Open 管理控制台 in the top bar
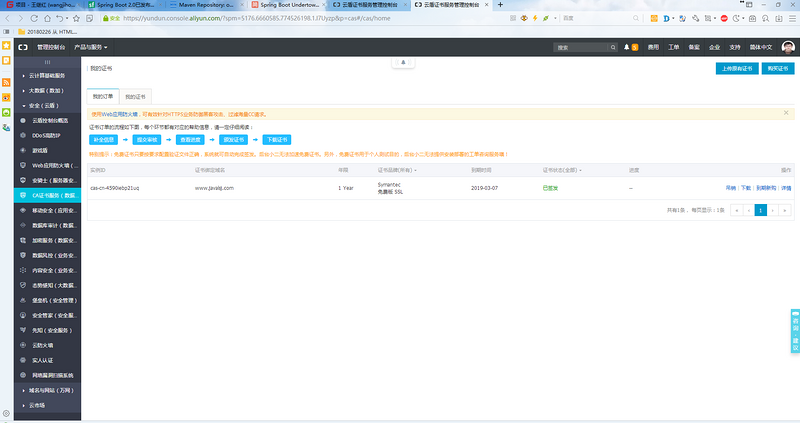The image size is (800, 423). click(x=51, y=47)
